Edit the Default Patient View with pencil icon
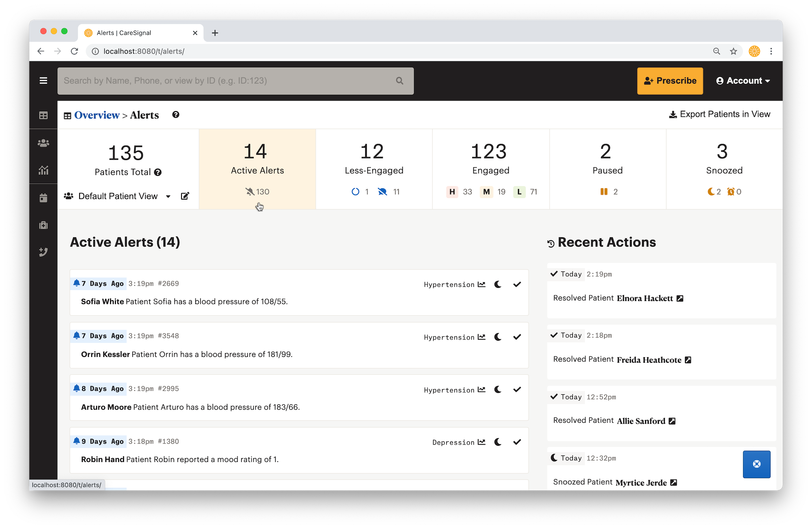812x529 pixels. click(x=185, y=196)
